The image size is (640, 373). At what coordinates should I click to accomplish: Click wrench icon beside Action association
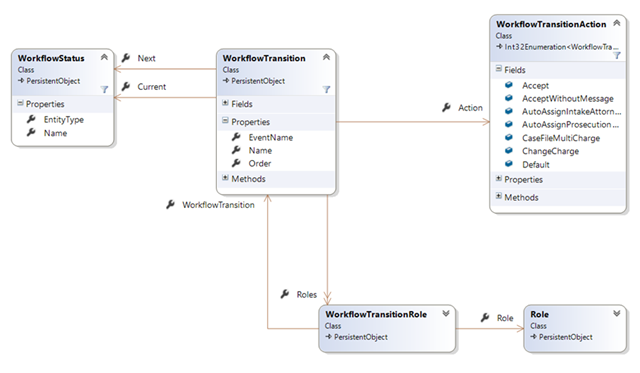click(447, 107)
